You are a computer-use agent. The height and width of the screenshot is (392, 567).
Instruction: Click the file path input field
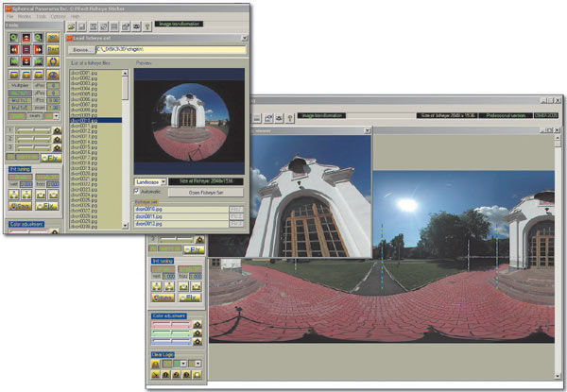(x=171, y=49)
